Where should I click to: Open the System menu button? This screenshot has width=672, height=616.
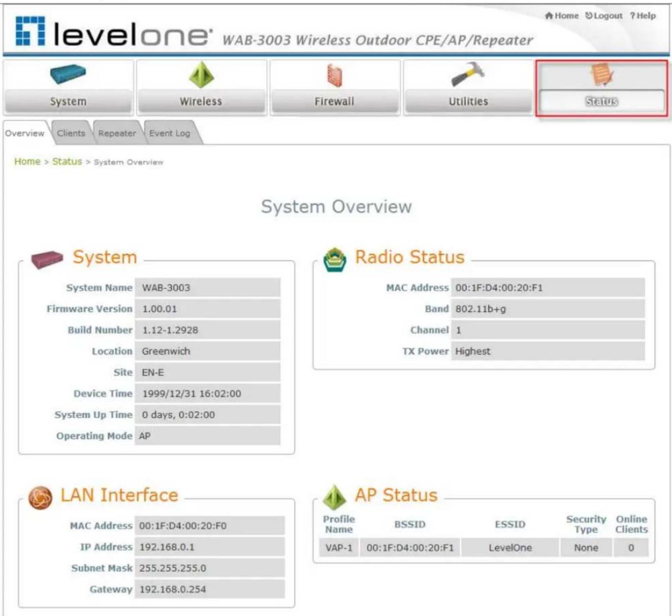[68, 101]
